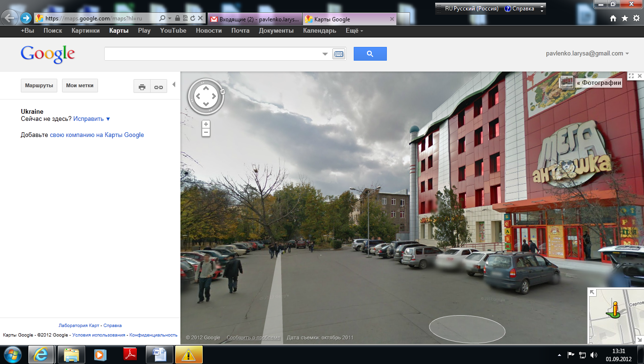
Task: Show hidden tray icons with the arrow
Action: (559, 355)
